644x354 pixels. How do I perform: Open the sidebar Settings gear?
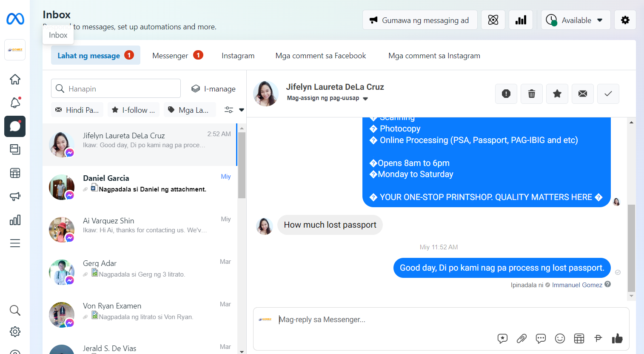point(15,331)
